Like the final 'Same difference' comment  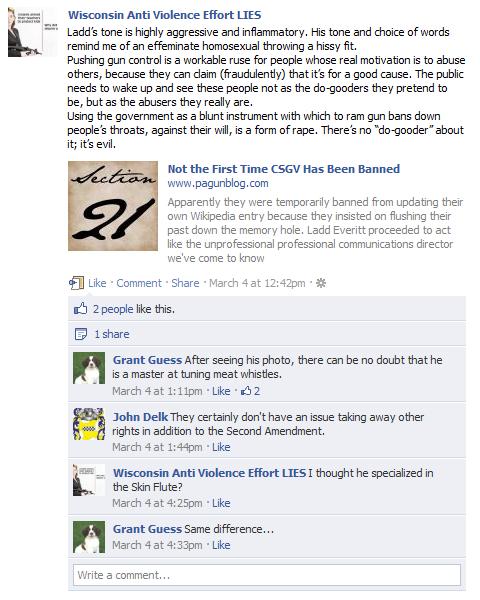(221, 545)
